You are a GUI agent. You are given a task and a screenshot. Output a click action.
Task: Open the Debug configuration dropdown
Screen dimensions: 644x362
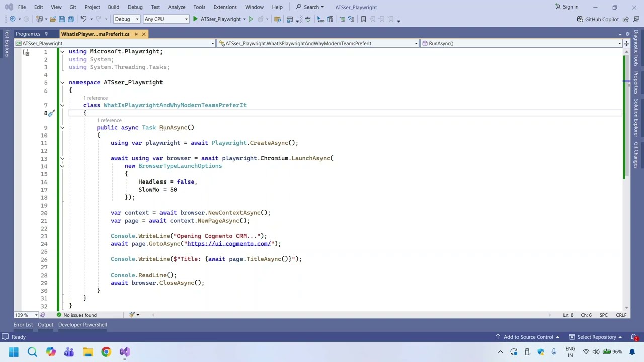pos(126,19)
